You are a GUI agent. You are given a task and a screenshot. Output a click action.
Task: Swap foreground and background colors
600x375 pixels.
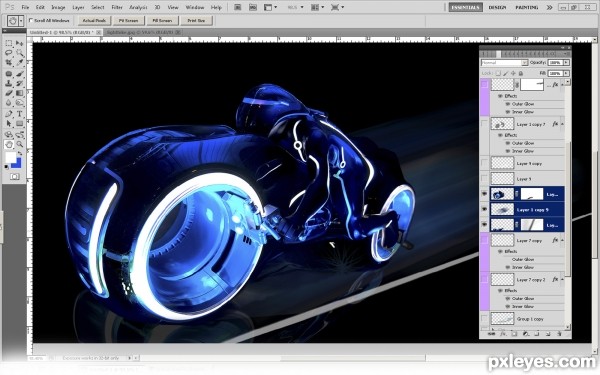(x=20, y=153)
